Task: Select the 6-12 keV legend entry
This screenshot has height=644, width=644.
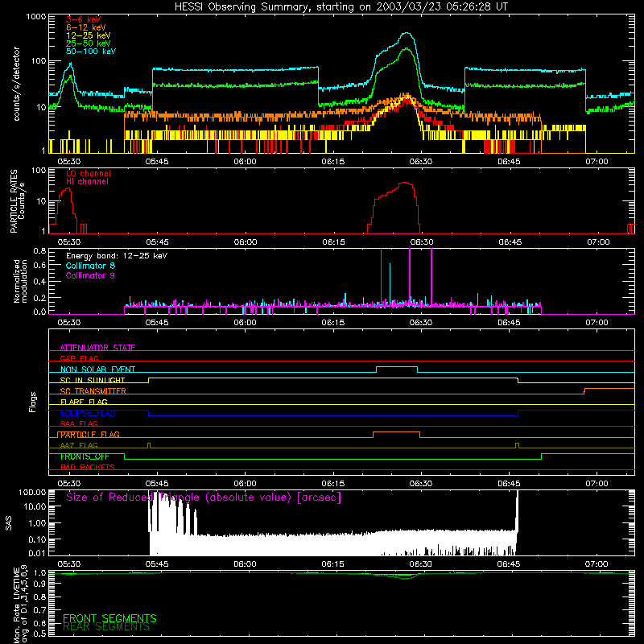Action: (x=86, y=27)
